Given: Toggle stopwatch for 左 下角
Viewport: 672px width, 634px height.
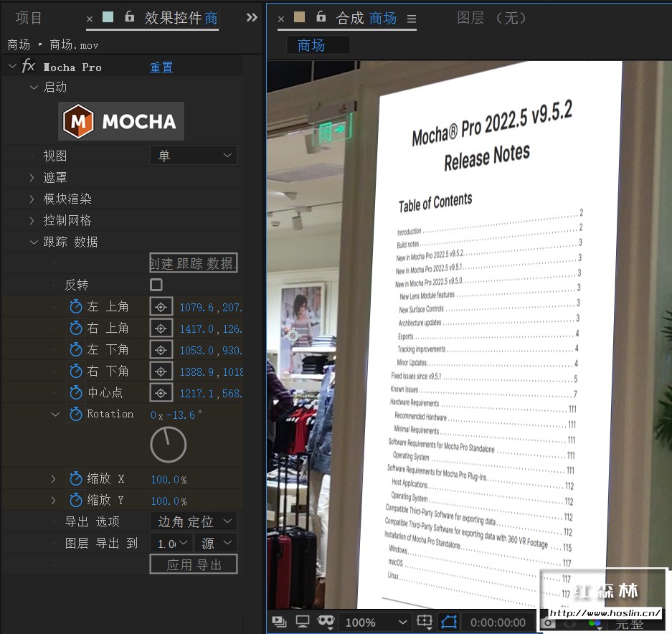Looking at the screenshot, I should [x=76, y=350].
